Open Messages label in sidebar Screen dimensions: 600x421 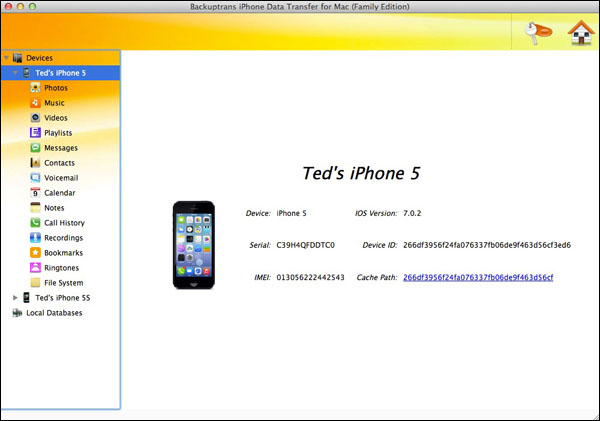(x=61, y=148)
